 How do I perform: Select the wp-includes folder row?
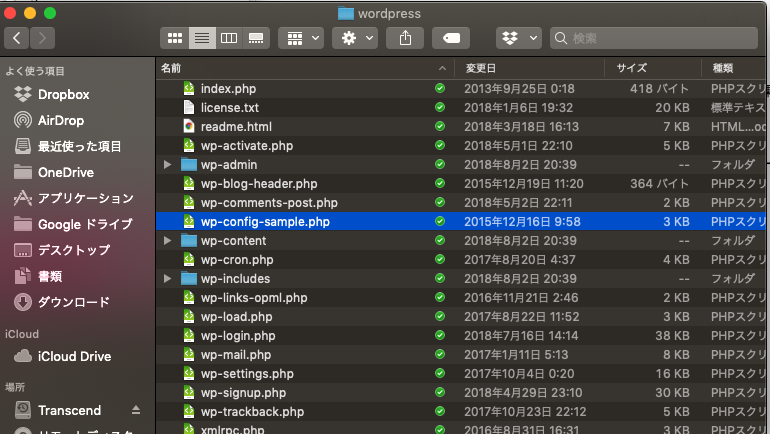[x=461, y=278]
